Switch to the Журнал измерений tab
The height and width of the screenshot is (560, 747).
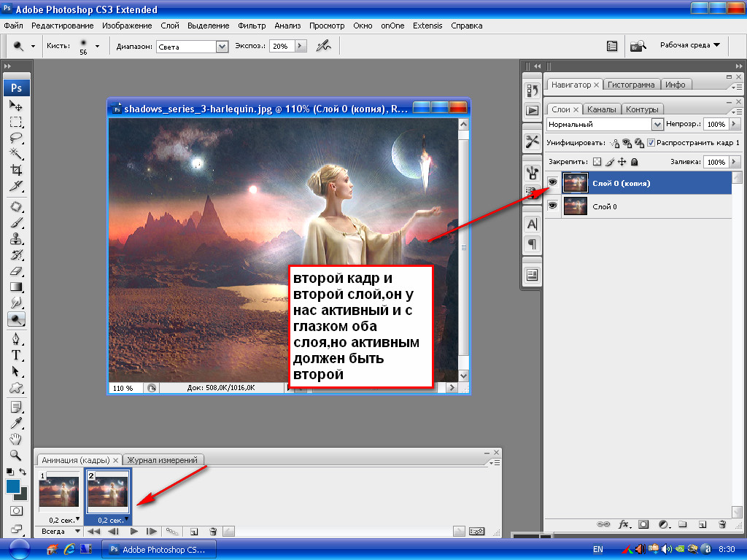(162, 460)
